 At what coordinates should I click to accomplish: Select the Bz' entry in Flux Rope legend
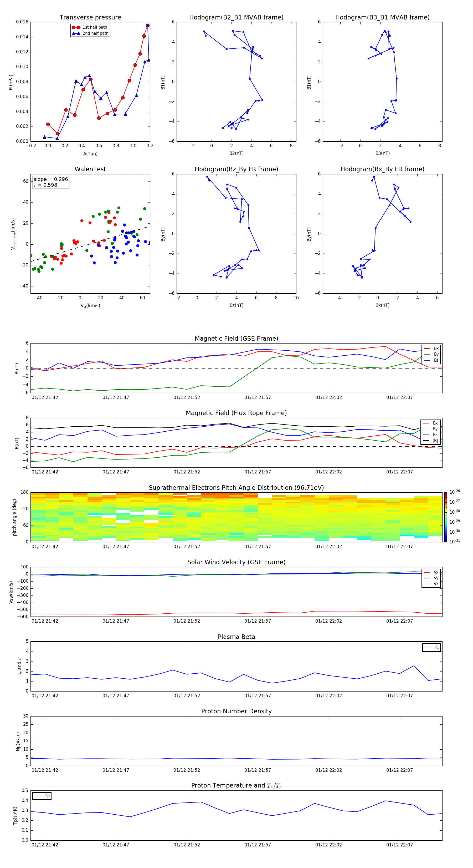pos(431,435)
